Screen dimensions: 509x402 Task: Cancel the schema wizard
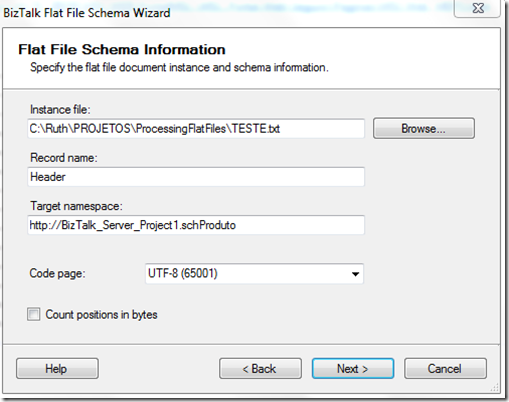[x=445, y=369]
